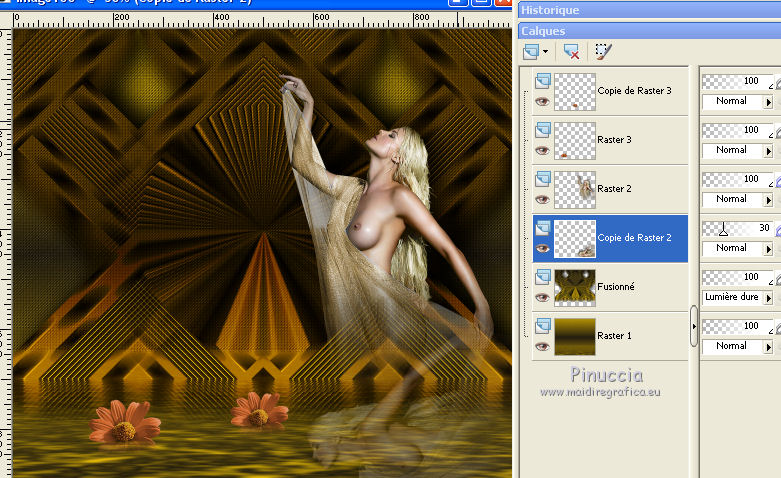This screenshot has width=781, height=478.
Task: Click thumbnail of Copie de Raster 2
Action: 575,239
